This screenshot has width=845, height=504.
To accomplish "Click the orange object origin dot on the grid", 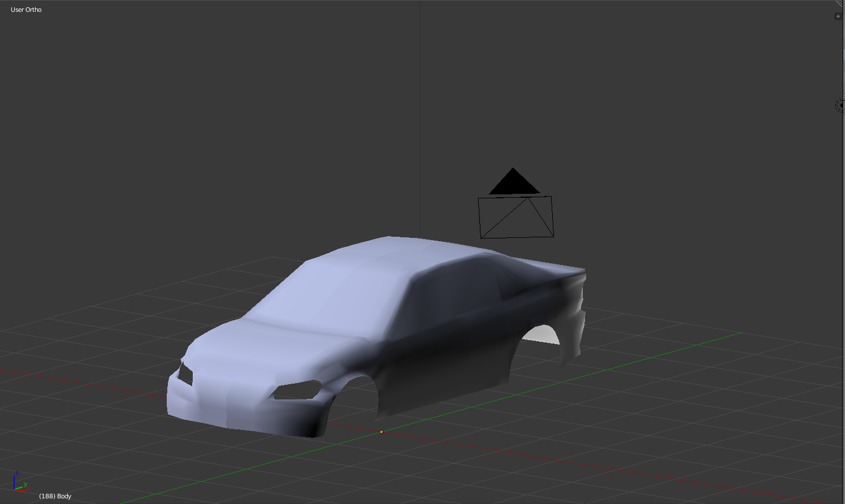I will [382, 432].
